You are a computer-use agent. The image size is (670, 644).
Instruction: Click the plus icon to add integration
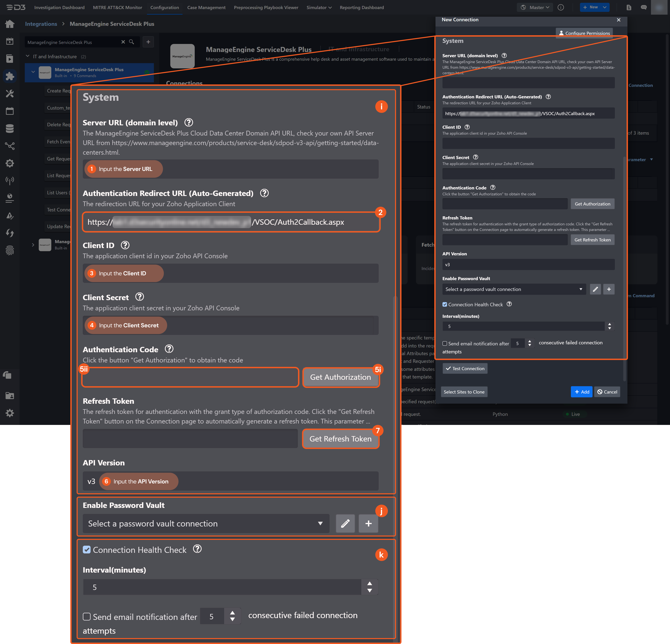coord(148,42)
